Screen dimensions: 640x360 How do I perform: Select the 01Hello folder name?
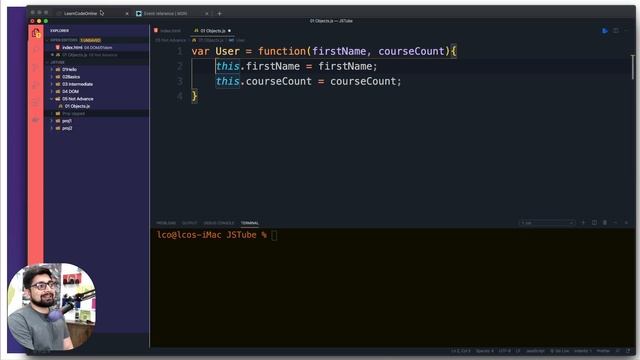click(x=69, y=69)
